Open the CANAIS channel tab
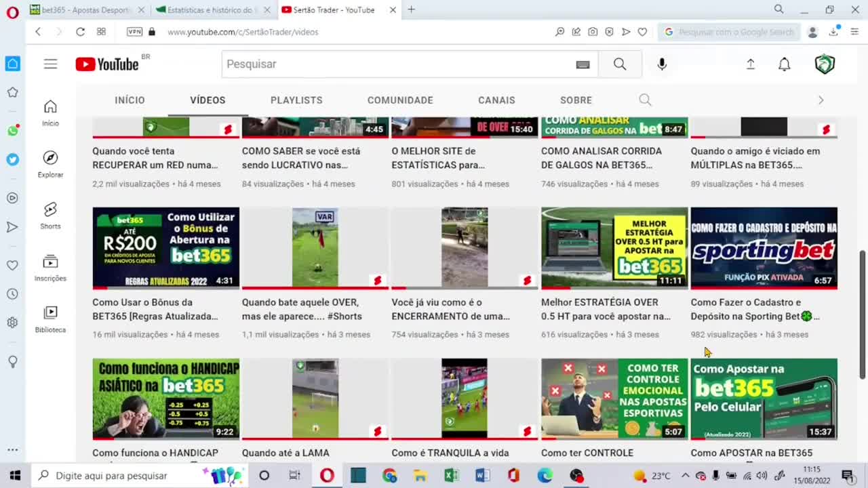The width and height of the screenshot is (868, 488). (x=496, y=100)
